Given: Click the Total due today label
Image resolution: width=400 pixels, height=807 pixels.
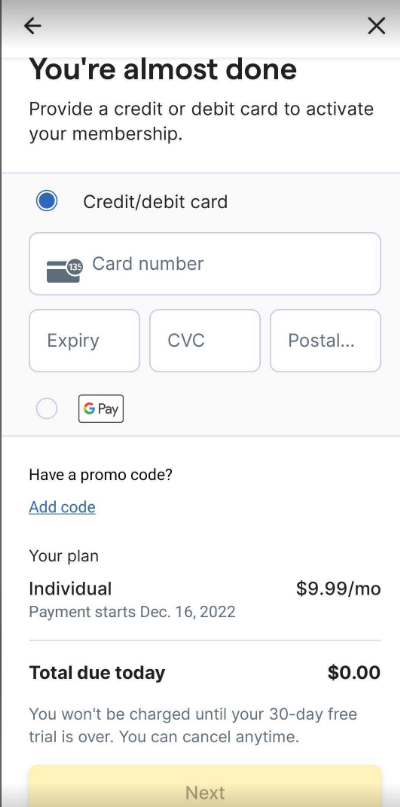Looking at the screenshot, I should coord(97,673).
